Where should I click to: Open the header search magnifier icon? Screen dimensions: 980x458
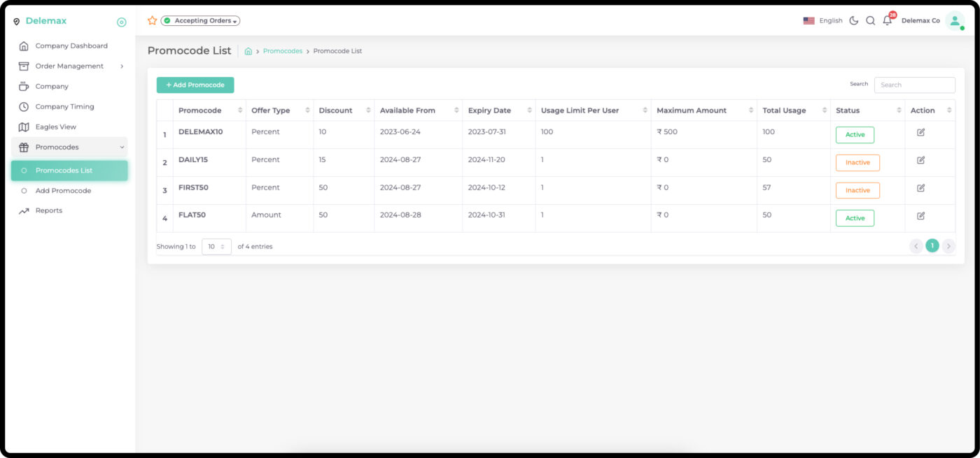click(x=870, y=21)
